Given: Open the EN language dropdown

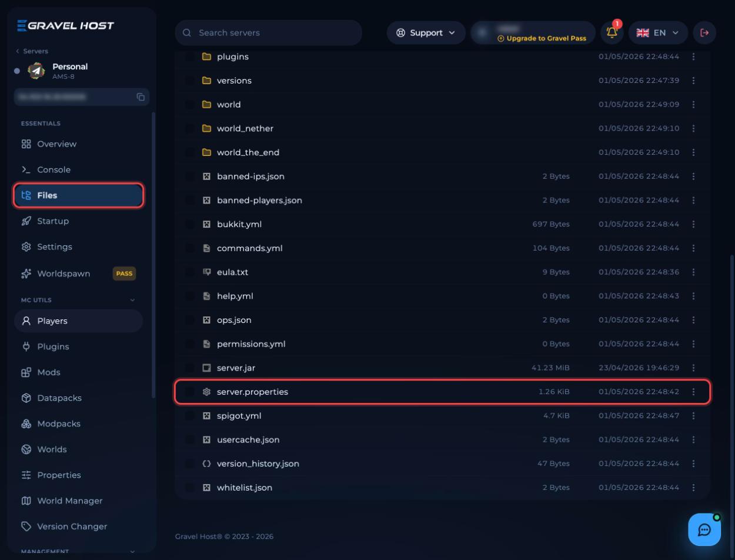Looking at the screenshot, I should 658,32.
